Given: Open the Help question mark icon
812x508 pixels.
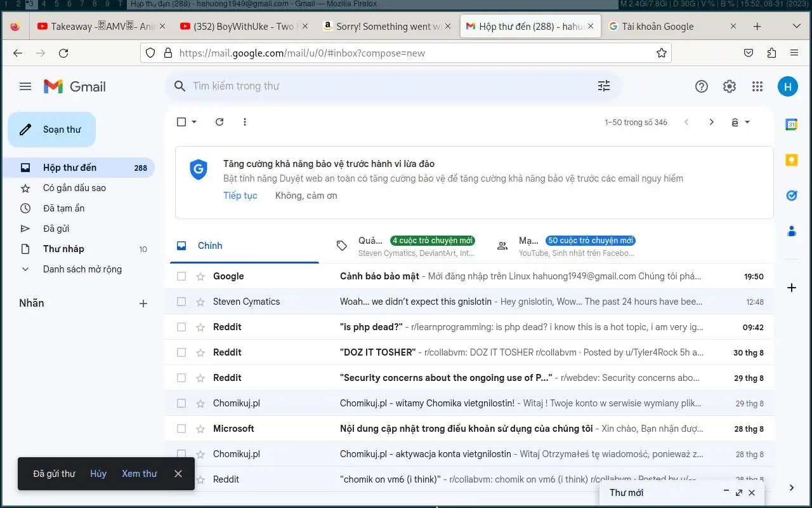Looking at the screenshot, I should (702, 86).
